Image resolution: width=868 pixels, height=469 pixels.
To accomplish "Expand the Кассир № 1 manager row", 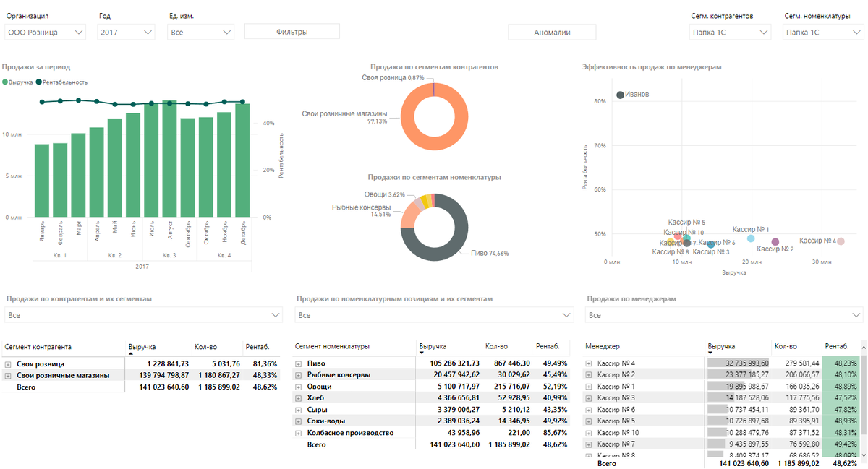I will pyautogui.click(x=589, y=387).
